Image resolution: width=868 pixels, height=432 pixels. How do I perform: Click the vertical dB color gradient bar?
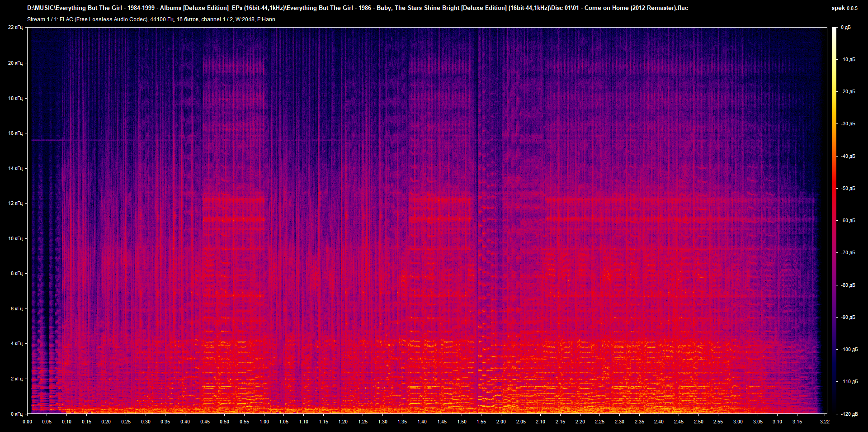coord(834,220)
